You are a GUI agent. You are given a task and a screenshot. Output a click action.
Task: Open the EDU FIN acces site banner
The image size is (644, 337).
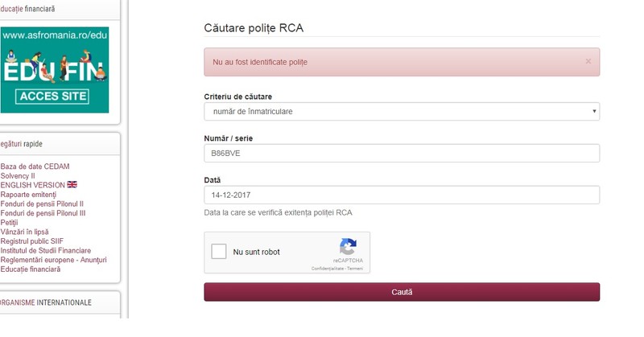[x=55, y=70]
